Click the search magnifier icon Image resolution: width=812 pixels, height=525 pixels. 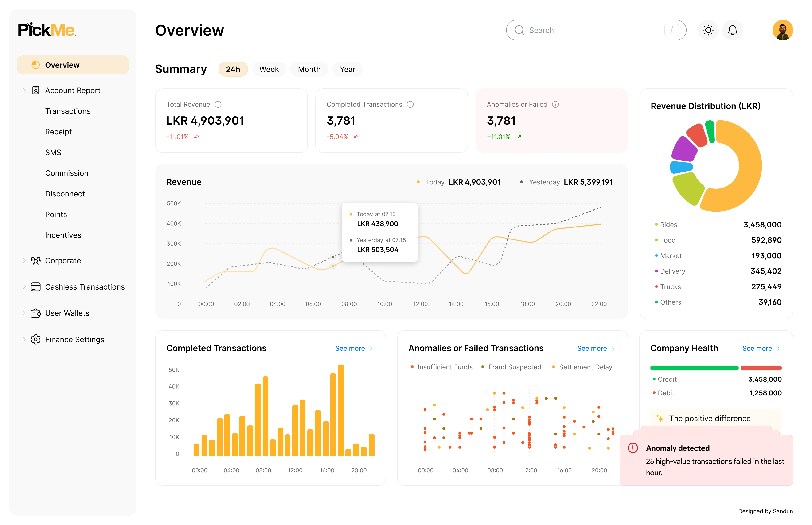(x=519, y=30)
